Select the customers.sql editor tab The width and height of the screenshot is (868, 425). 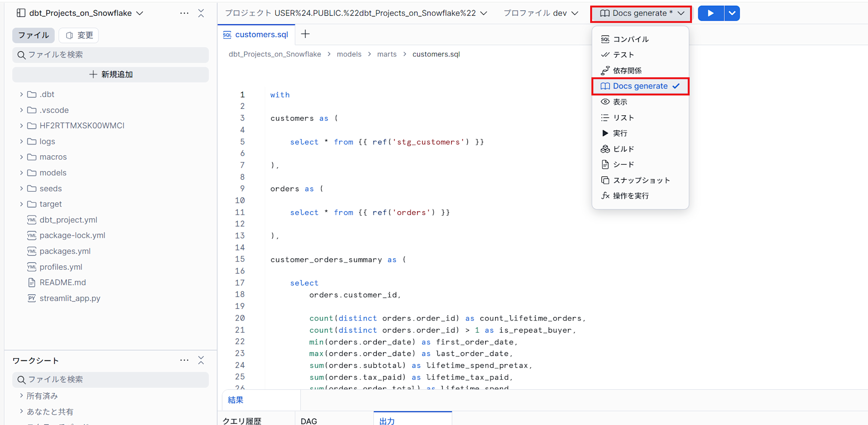tap(256, 35)
